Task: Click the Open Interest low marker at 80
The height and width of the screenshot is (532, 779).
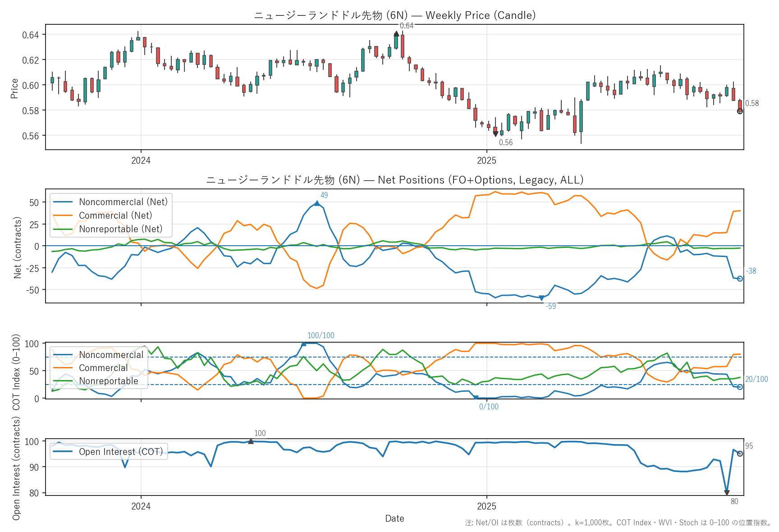Action: tap(727, 493)
